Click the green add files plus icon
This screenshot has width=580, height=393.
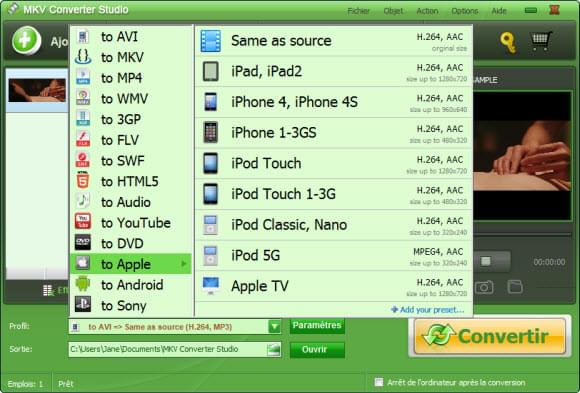click(x=26, y=40)
